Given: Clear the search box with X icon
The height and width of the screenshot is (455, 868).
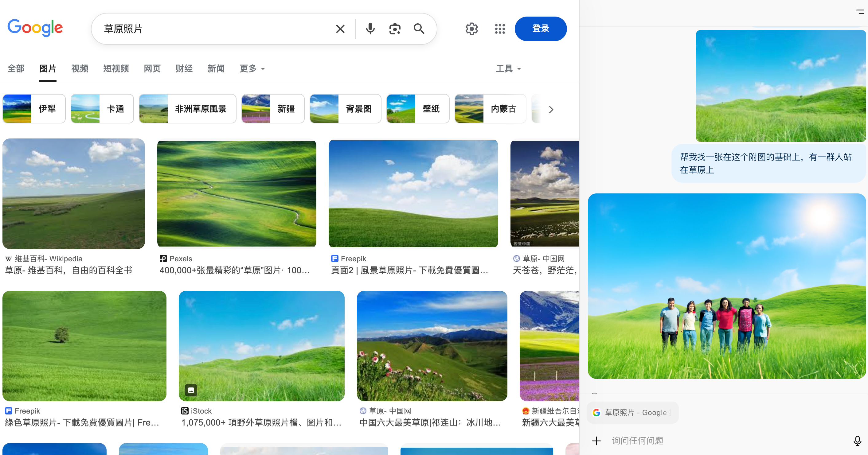Looking at the screenshot, I should [x=340, y=29].
